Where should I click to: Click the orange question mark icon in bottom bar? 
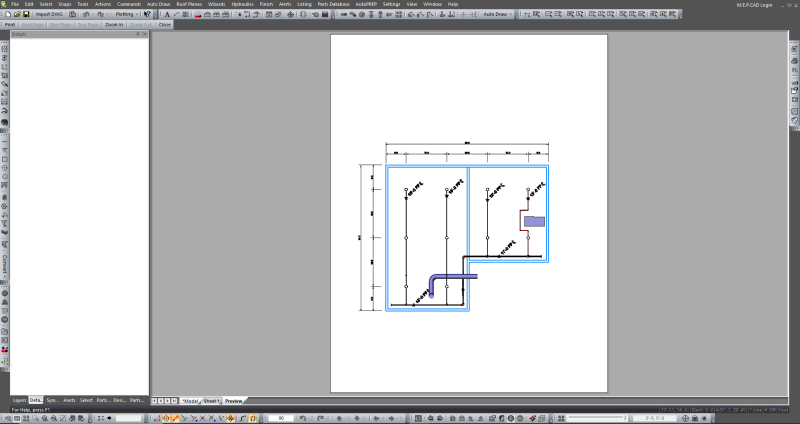pos(253,418)
